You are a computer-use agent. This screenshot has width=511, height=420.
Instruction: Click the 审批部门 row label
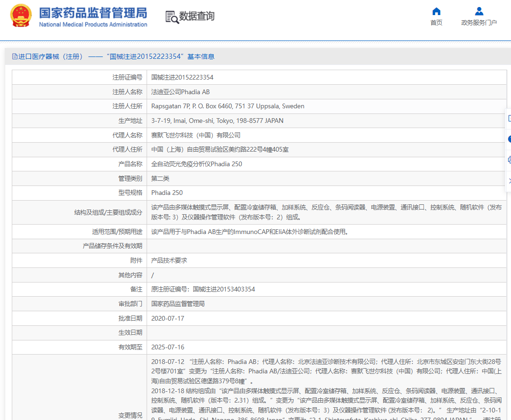131,304
